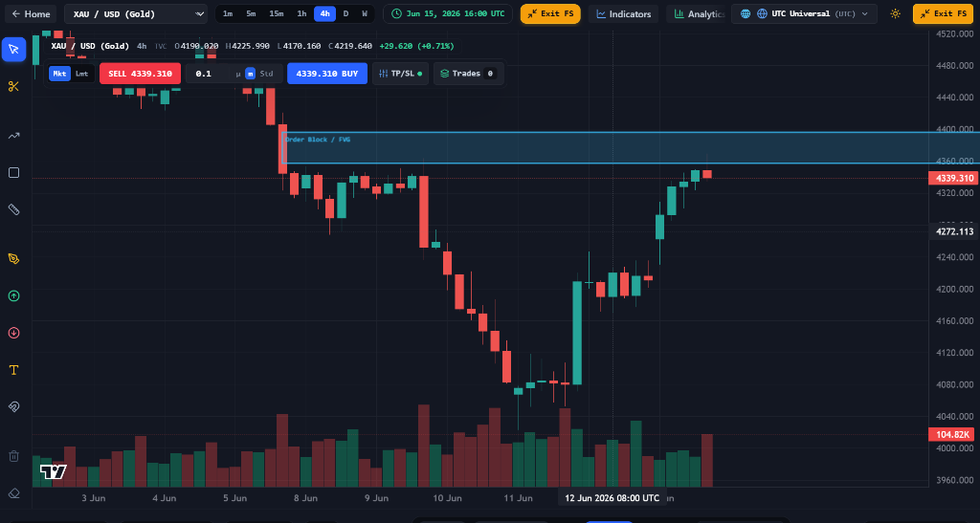Select the Std standard lot unit
This screenshot has width=980, height=523.
[267, 74]
